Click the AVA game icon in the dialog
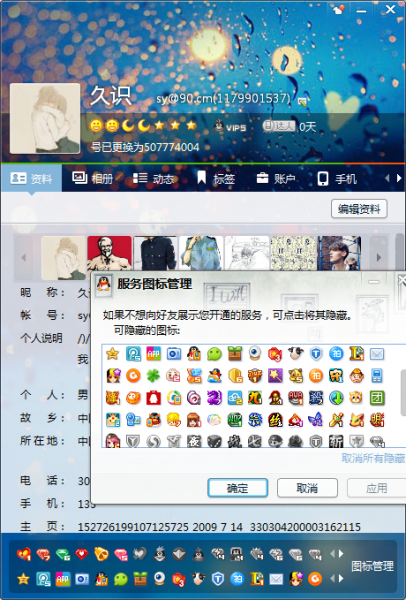The width and height of the screenshot is (406, 600). tap(295, 398)
